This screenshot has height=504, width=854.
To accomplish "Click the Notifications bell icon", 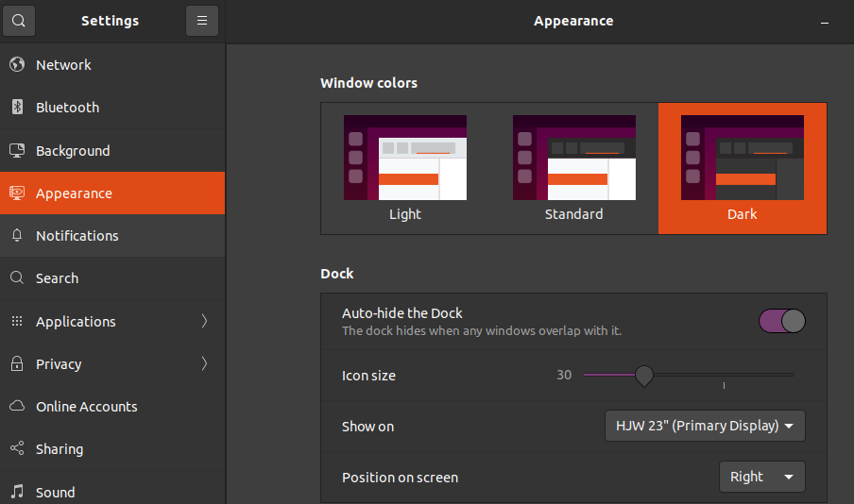I will click(x=17, y=236).
